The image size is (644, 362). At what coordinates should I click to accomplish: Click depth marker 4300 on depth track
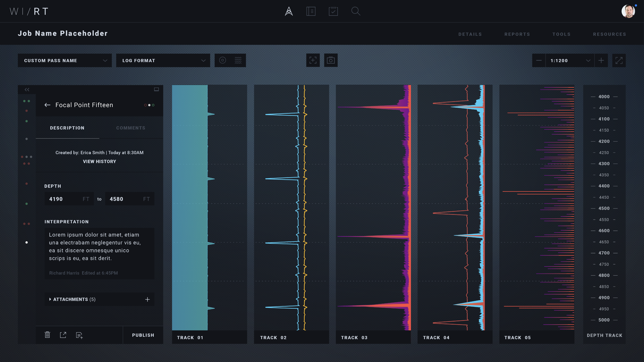click(x=604, y=164)
